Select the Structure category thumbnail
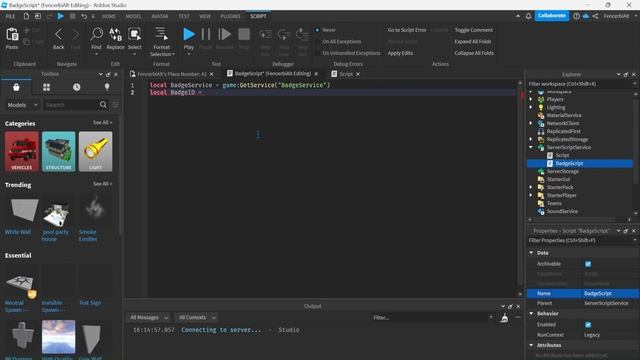 tap(58, 151)
